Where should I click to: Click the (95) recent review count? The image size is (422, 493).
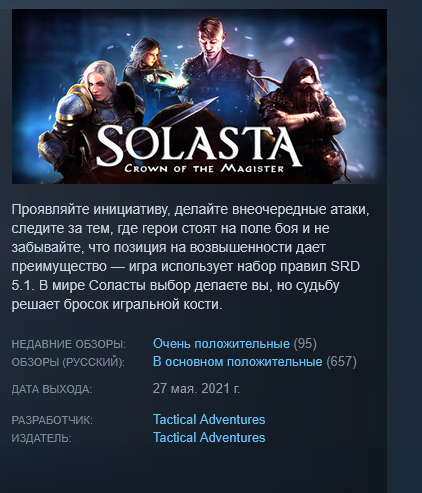tap(305, 344)
